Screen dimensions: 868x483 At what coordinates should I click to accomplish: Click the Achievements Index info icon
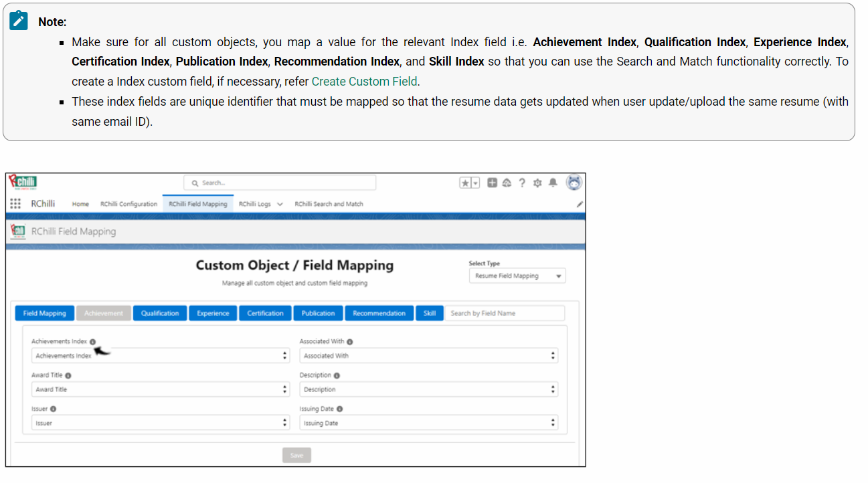point(92,342)
